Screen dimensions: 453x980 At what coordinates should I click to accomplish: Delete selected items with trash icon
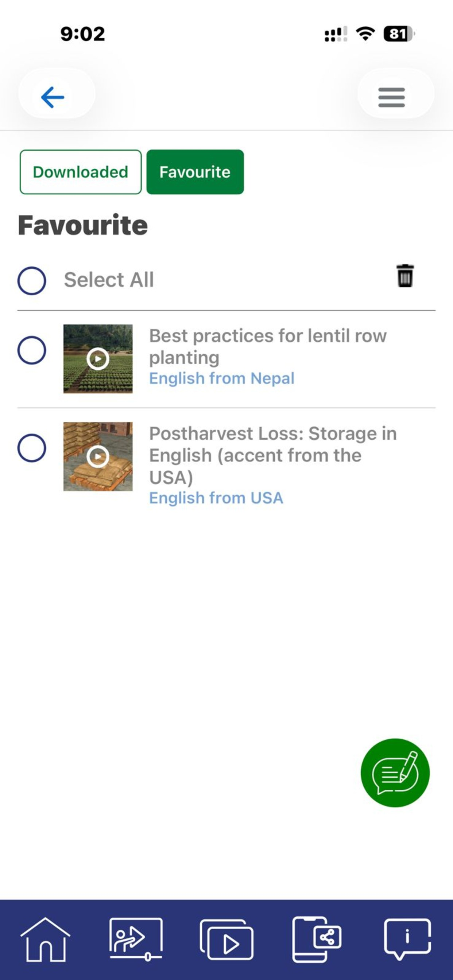tap(405, 276)
